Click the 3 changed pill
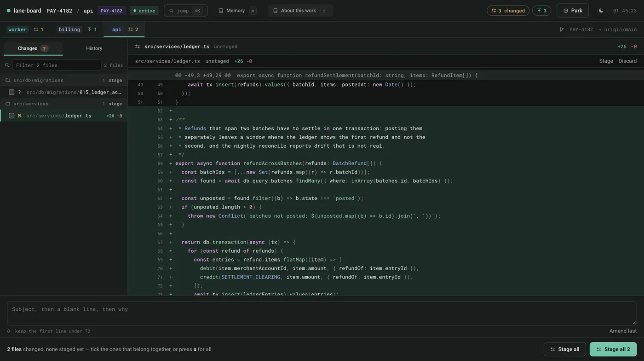Image resolution: width=644 pixels, height=361 pixels. (508, 11)
